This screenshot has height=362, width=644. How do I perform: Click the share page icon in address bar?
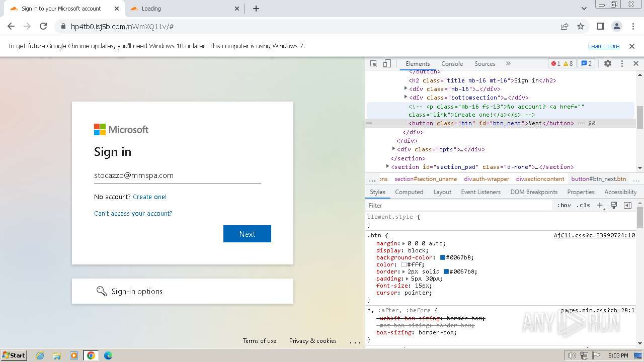[565, 26]
